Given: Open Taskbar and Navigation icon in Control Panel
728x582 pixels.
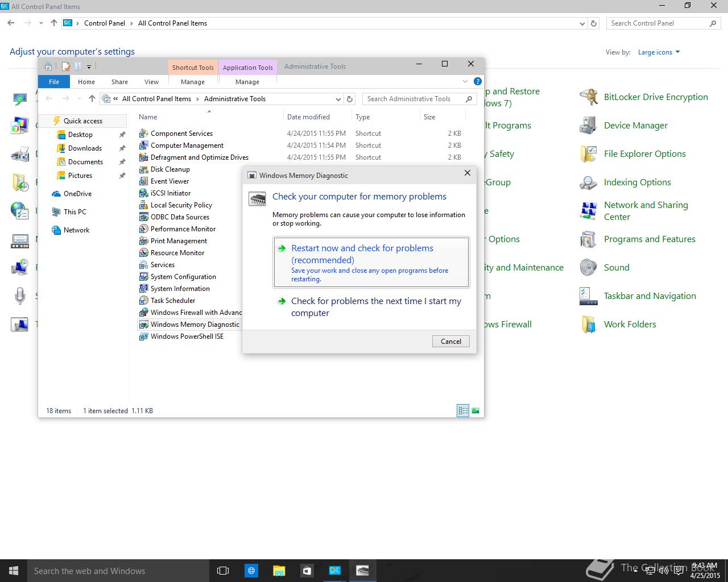Looking at the screenshot, I should click(588, 296).
